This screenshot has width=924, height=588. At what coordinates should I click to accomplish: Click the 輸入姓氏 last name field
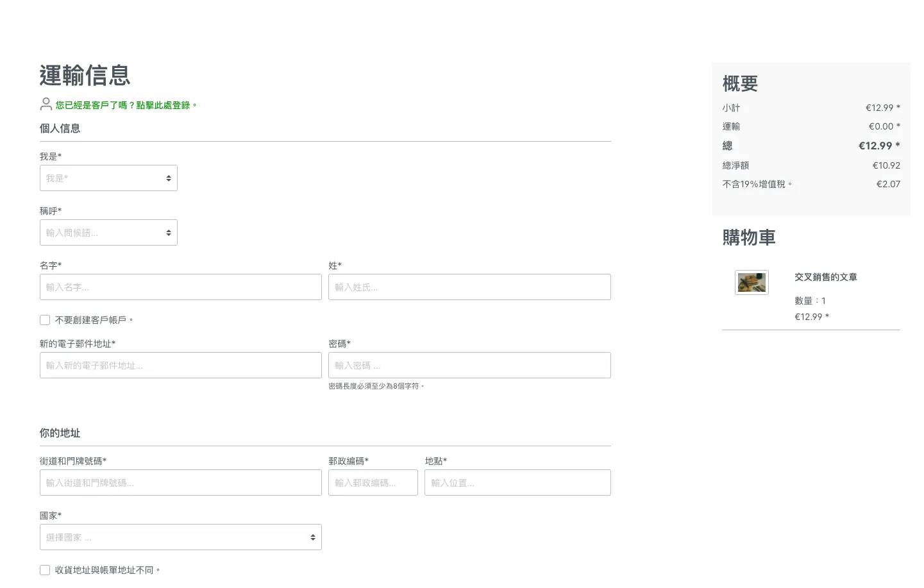pos(469,287)
